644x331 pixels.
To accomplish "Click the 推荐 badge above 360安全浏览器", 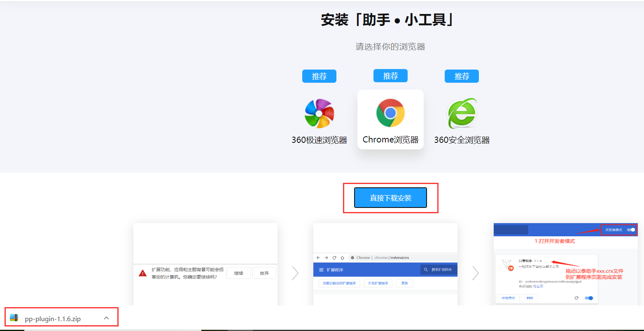I will (x=462, y=76).
